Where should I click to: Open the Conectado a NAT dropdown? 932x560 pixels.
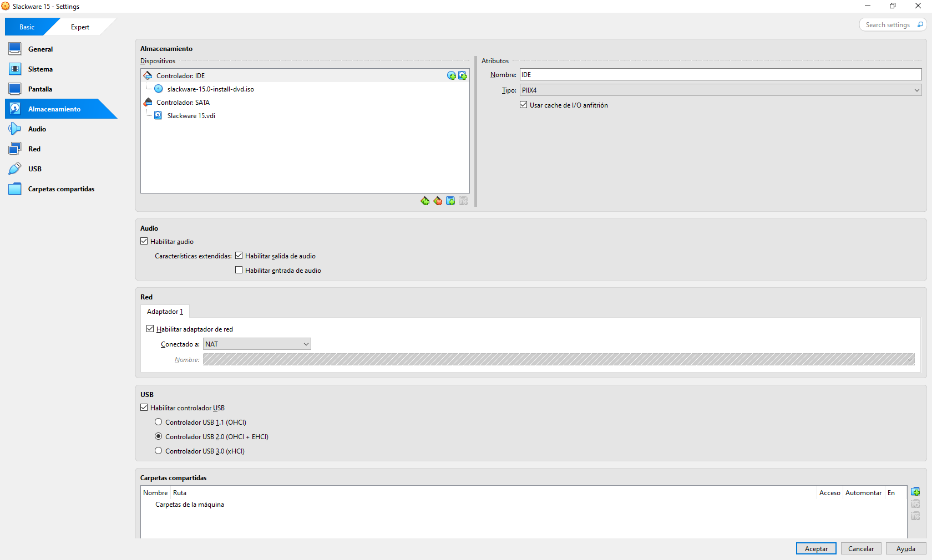click(257, 344)
